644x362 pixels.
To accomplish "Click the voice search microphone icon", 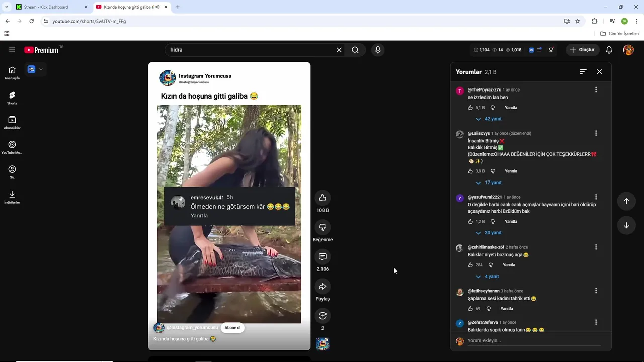I will [x=378, y=50].
